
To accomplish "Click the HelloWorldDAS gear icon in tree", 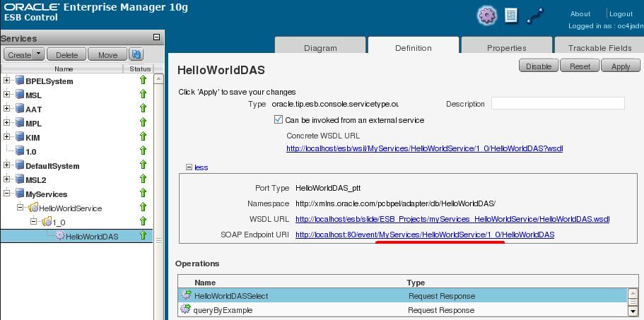I will point(60,235).
